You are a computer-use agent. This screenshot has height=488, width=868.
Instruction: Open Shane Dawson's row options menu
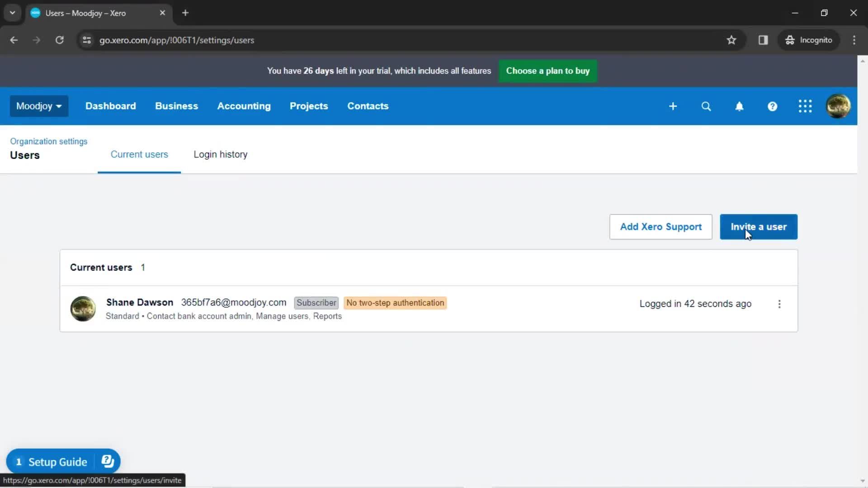click(x=779, y=304)
